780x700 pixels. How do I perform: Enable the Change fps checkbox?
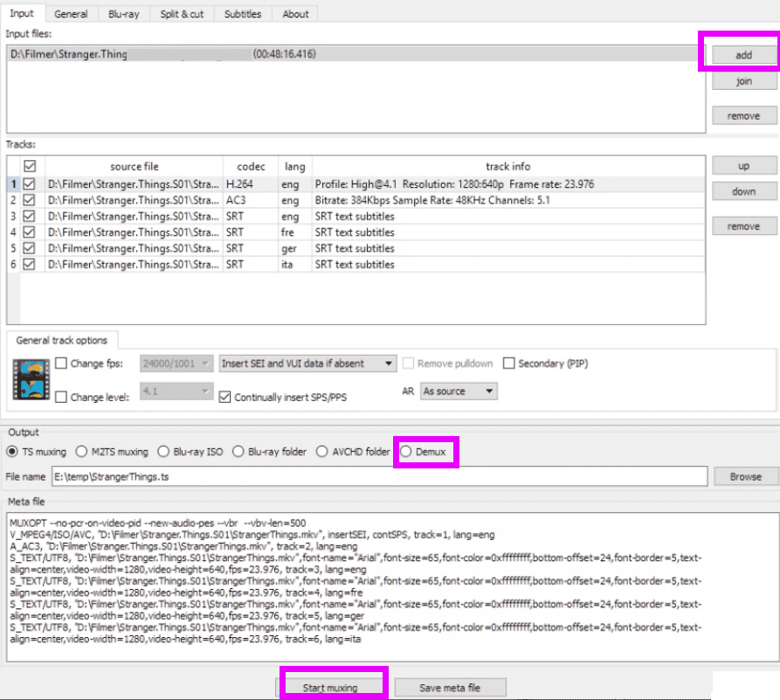(x=61, y=364)
